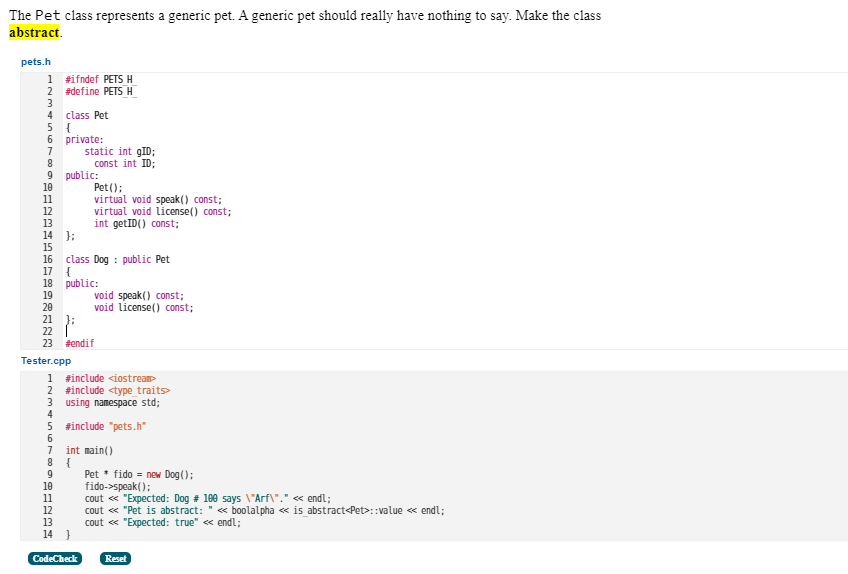Click the 'Expected: Dog # 100 says' cout line
The width and height of the screenshot is (848, 574).
208,498
